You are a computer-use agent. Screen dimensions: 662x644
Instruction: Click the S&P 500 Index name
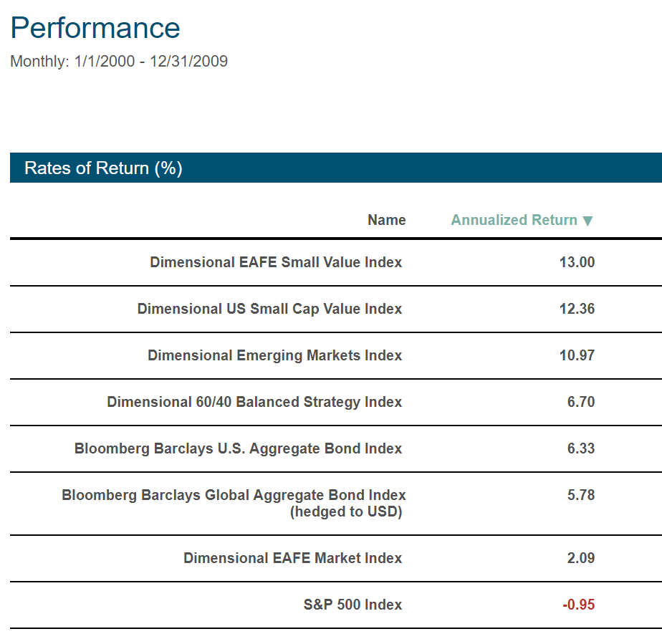tap(352, 605)
